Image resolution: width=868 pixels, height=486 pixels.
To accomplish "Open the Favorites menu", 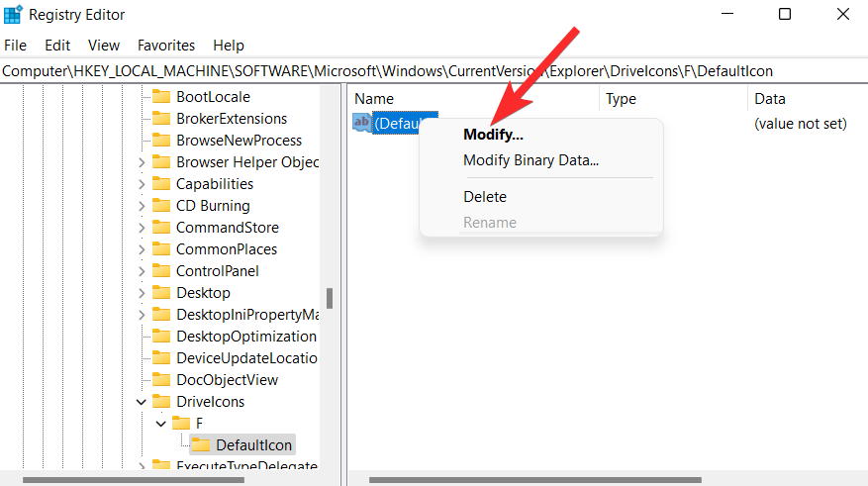I will tap(166, 46).
